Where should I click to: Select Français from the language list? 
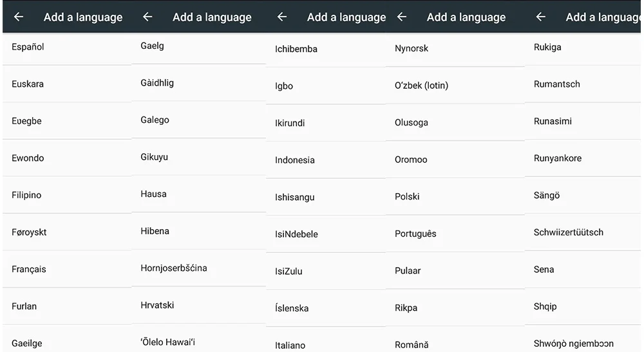29,269
